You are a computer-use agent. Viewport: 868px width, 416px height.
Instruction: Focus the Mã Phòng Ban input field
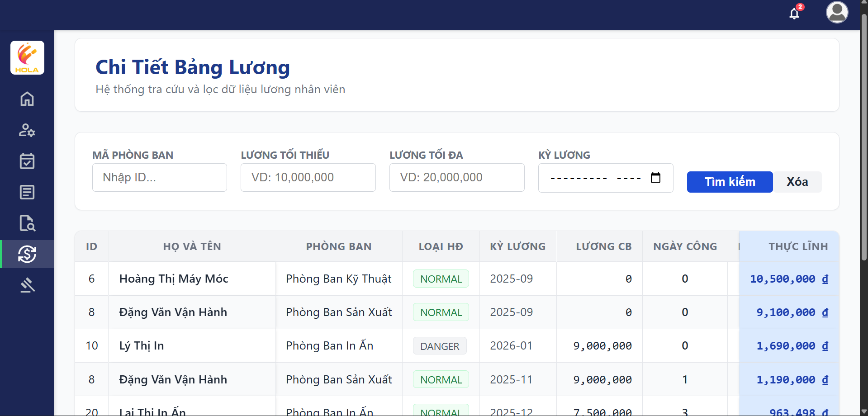point(159,177)
